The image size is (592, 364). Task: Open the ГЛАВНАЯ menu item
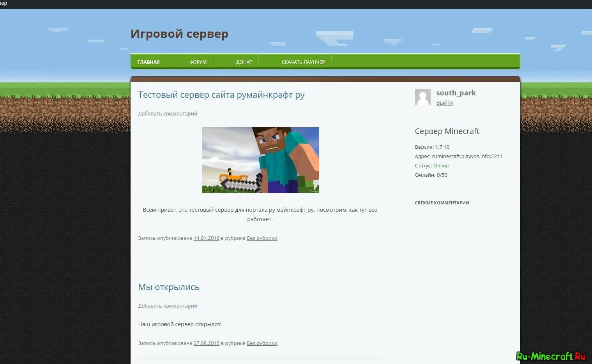coord(148,62)
